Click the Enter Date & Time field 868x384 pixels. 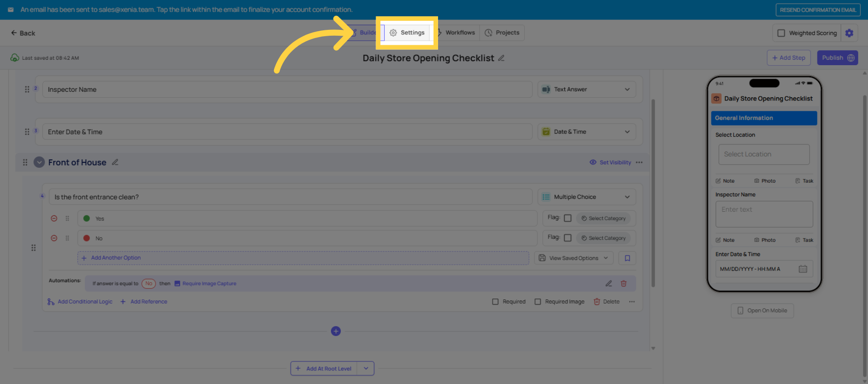pos(287,132)
